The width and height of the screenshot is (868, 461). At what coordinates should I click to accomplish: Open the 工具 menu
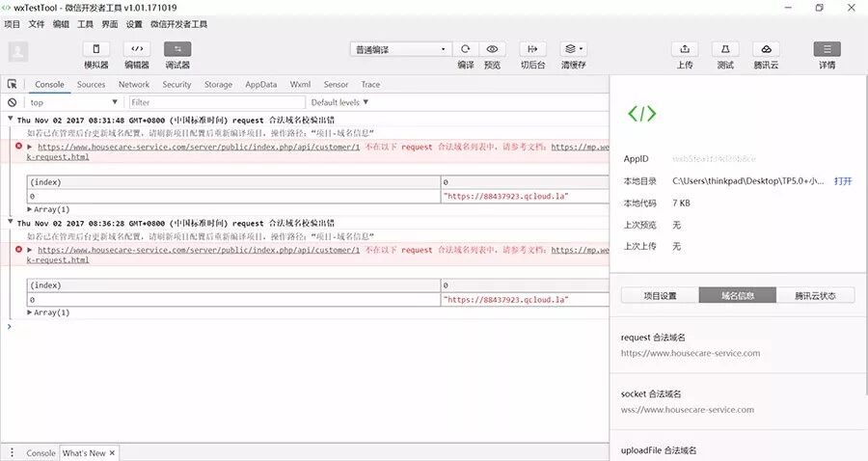point(85,24)
